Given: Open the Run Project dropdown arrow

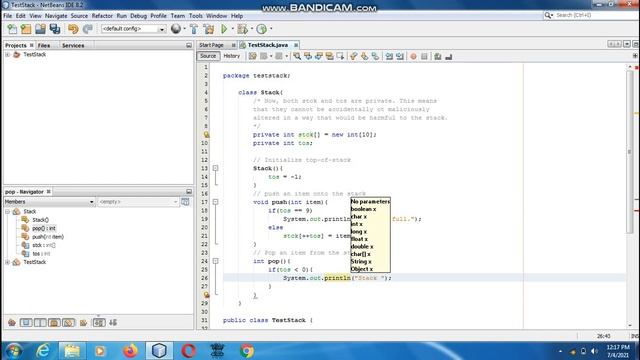Looking at the screenshot, I should click(232, 29).
